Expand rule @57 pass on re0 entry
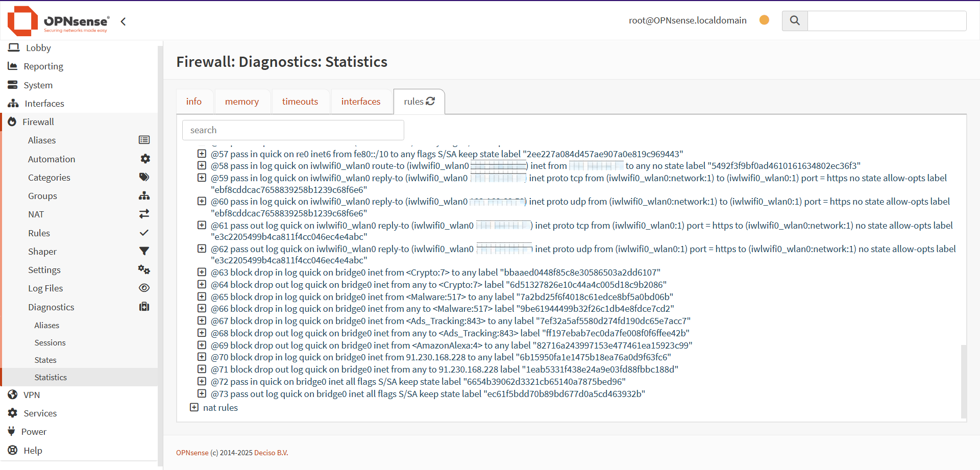The height and width of the screenshot is (470, 980). [x=202, y=154]
